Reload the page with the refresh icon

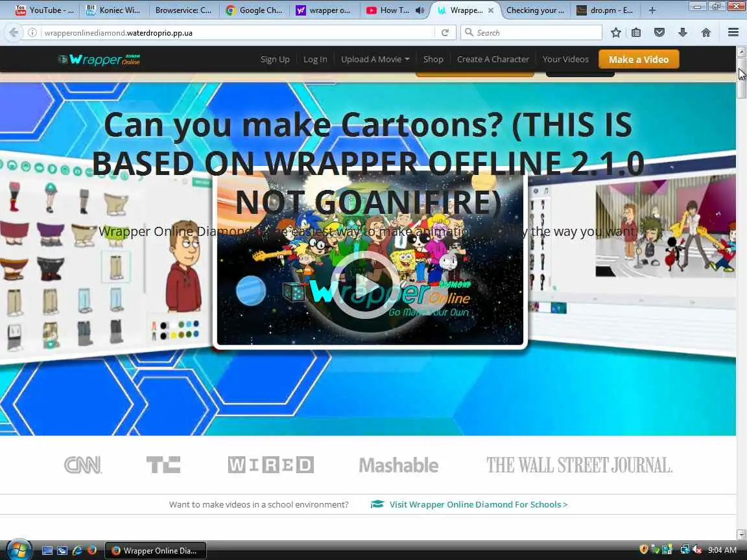click(x=445, y=32)
